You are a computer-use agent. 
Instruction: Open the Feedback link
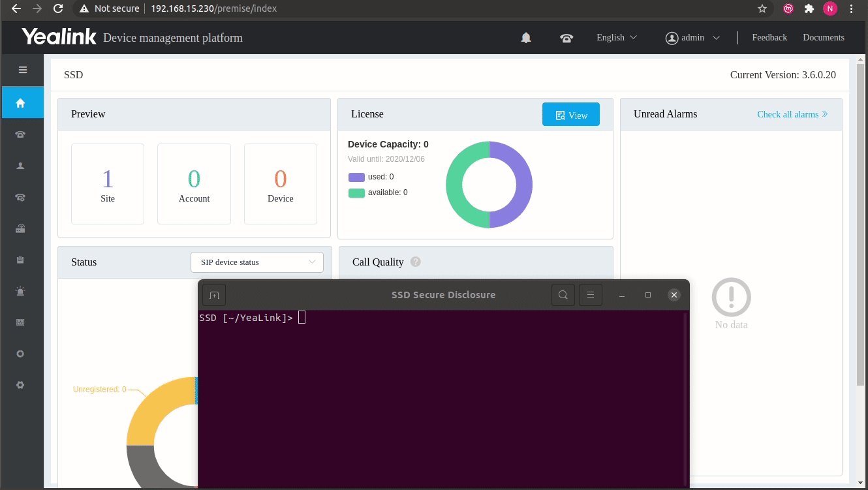click(769, 38)
